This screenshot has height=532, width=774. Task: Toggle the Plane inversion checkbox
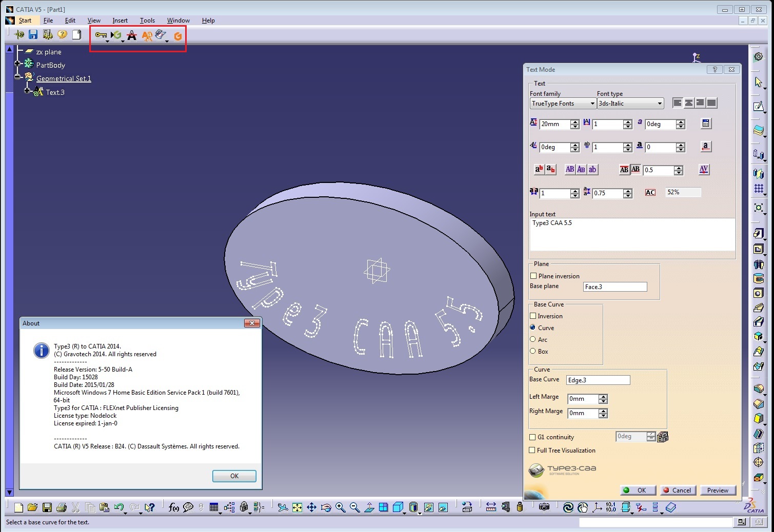click(x=533, y=276)
